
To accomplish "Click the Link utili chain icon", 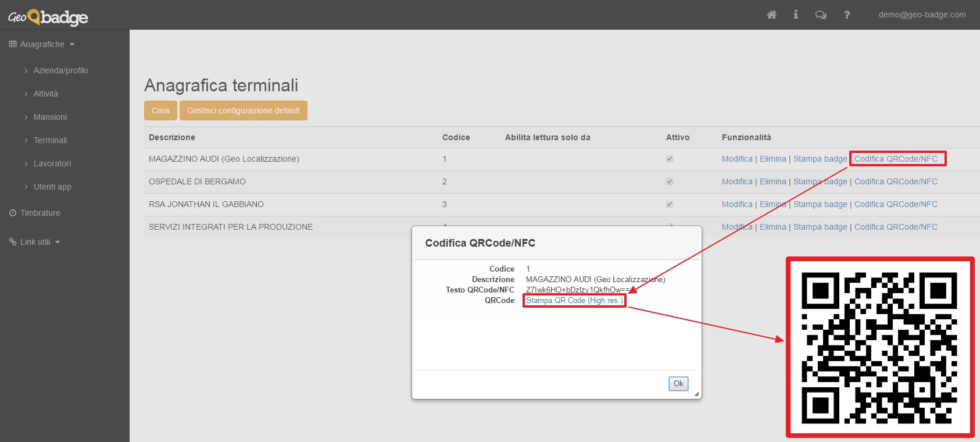I will tap(13, 242).
